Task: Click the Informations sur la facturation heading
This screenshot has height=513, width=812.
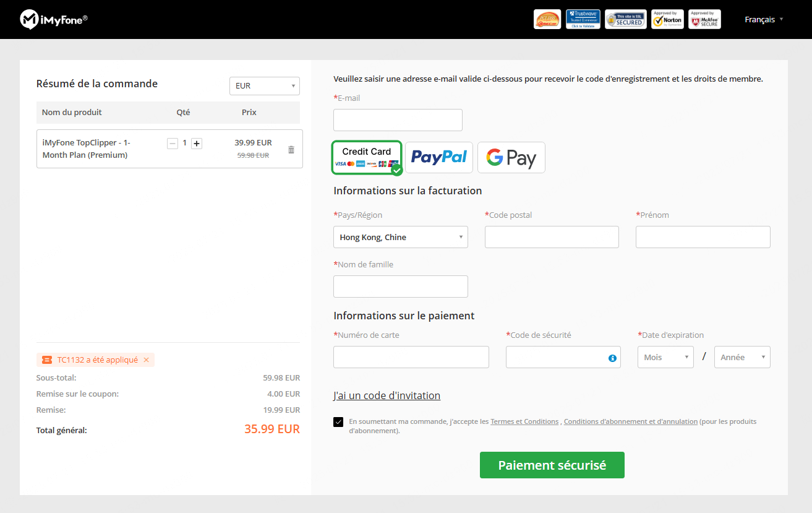Action: pos(408,191)
